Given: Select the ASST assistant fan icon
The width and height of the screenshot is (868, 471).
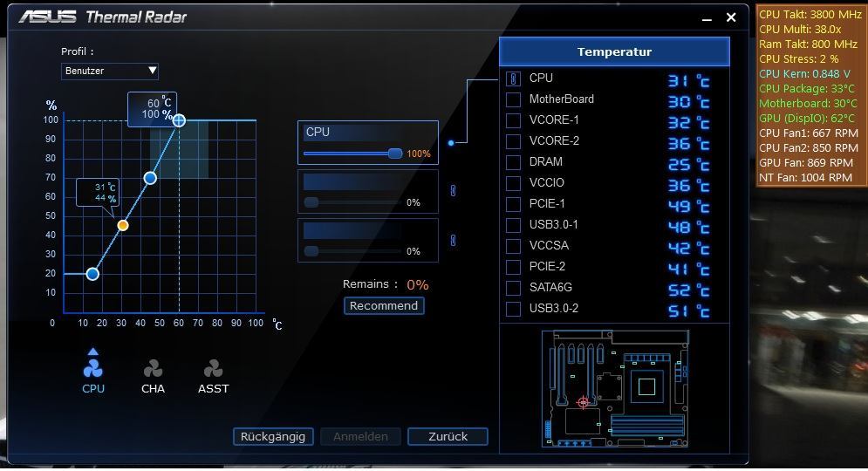Looking at the screenshot, I should [213, 369].
